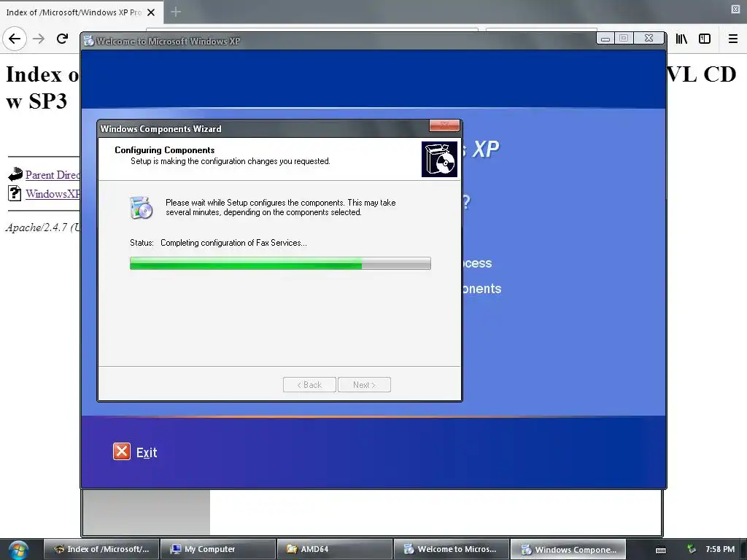Screen dimensions: 747x560
Task: Click the Apache/2.4.7 server footer text
Action: click(x=42, y=227)
